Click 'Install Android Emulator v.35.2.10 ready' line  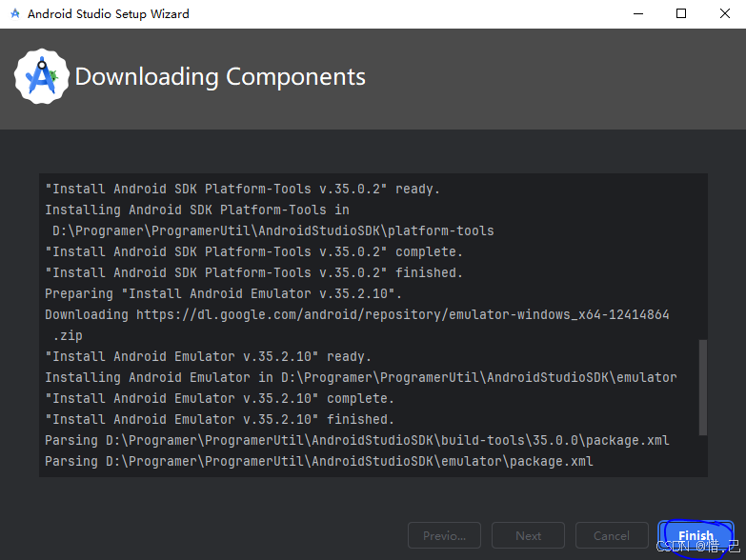(x=208, y=356)
